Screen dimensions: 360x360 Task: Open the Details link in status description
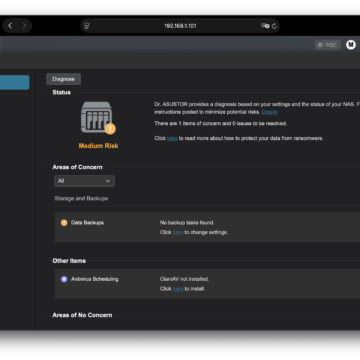[269, 112]
